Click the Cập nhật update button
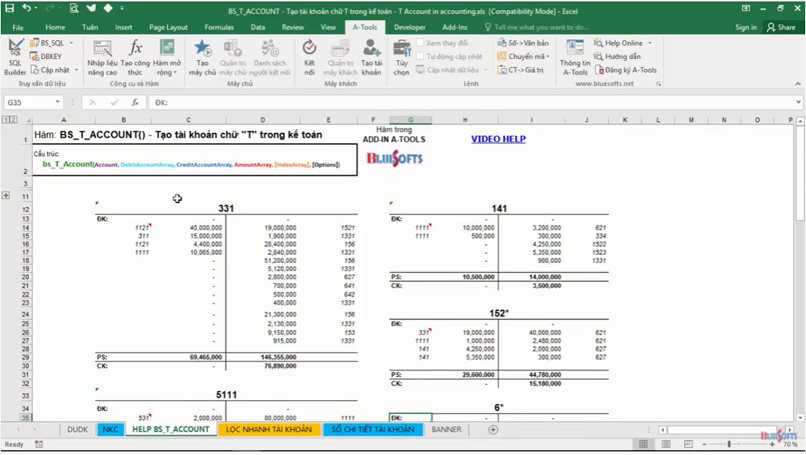The image size is (806, 455). tap(50, 70)
